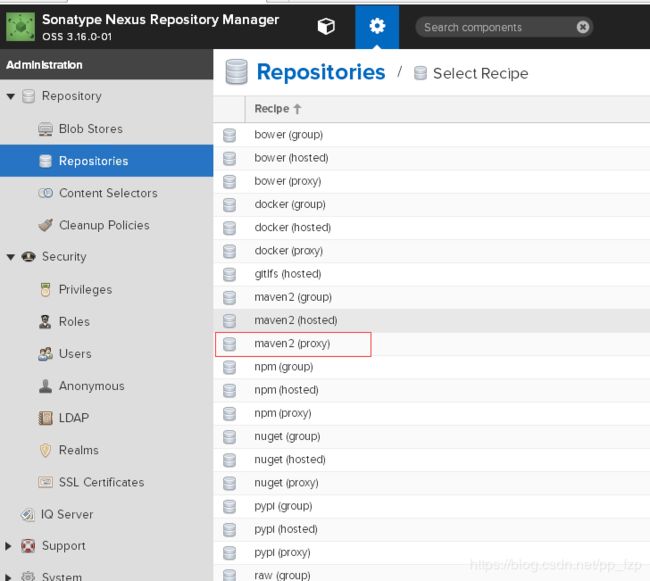Click the LDAP book icon
The image size is (650, 581).
point(45,418)
